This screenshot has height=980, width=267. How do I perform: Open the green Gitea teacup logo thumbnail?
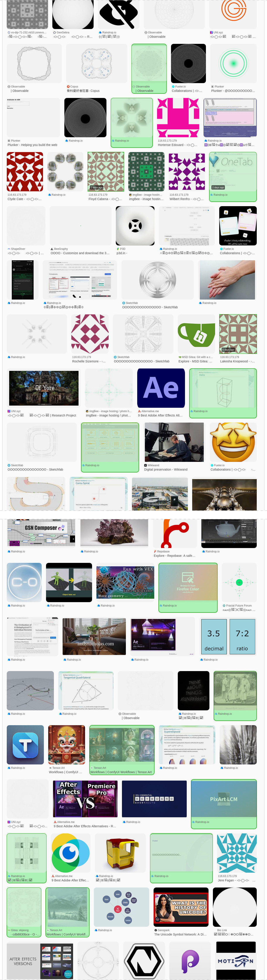tap(196, 334)
